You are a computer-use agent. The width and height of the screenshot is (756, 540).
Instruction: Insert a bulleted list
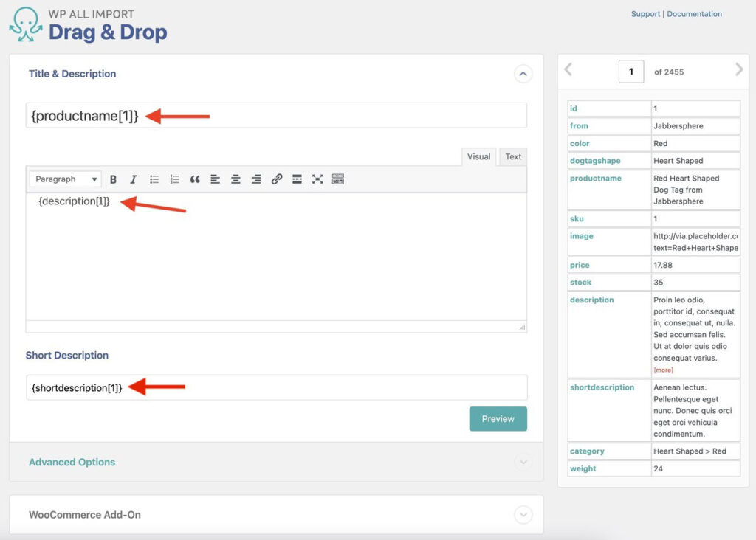coord(154,179)
